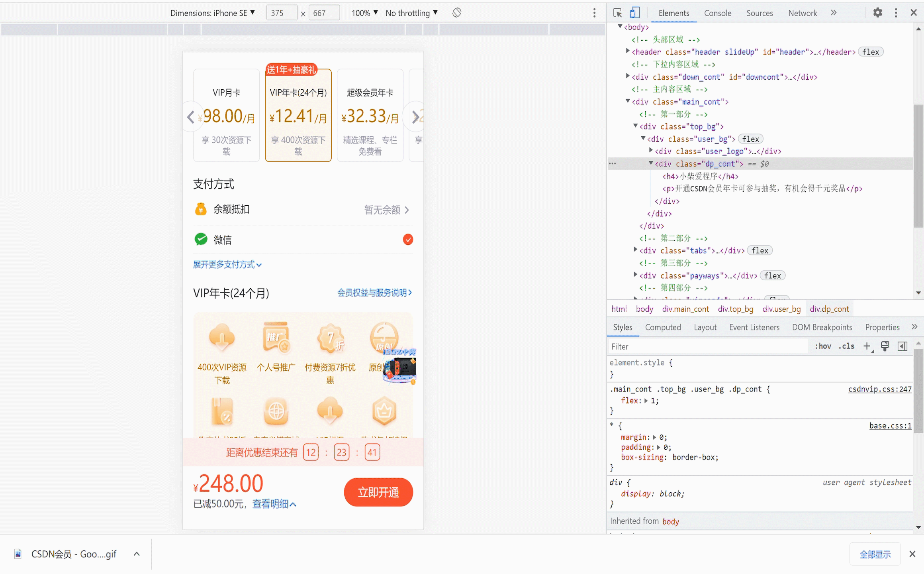The width and height of the screenshot is (924, 574).
Task: Open the device toolbar more options menu
Action: pos(594,13)
